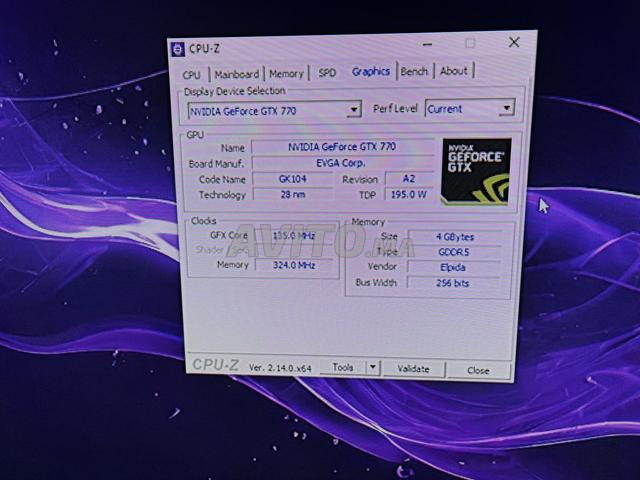Open the About tab
This screenshot has width=640, height=480.
(x=453, y=71)
